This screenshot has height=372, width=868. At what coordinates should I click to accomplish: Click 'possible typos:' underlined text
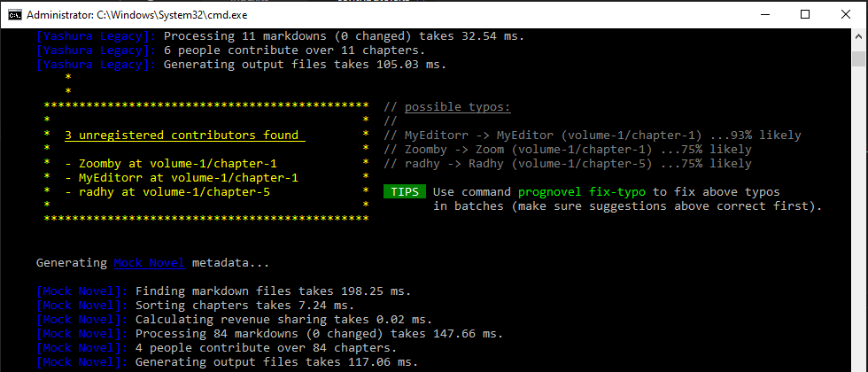(457, 107)
